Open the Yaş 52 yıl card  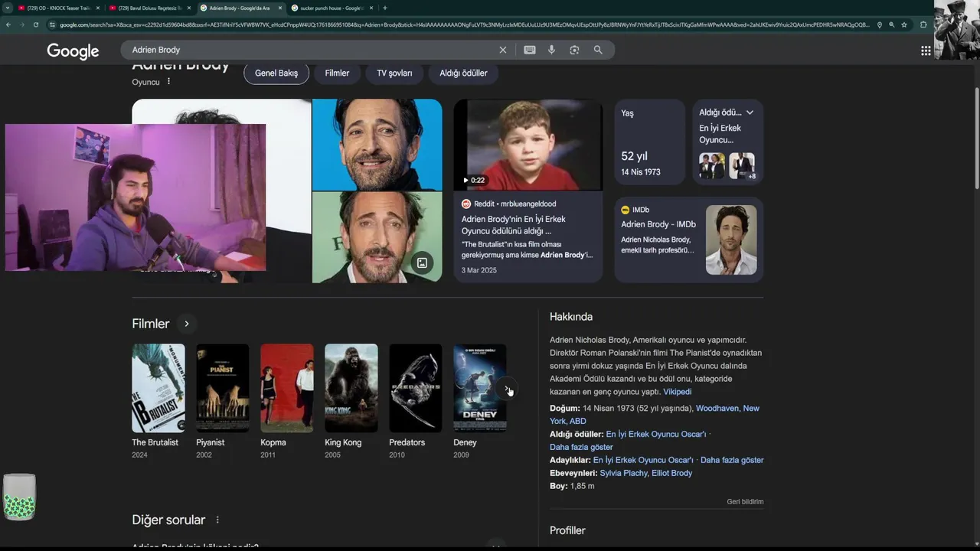click(x=650, y=142)
